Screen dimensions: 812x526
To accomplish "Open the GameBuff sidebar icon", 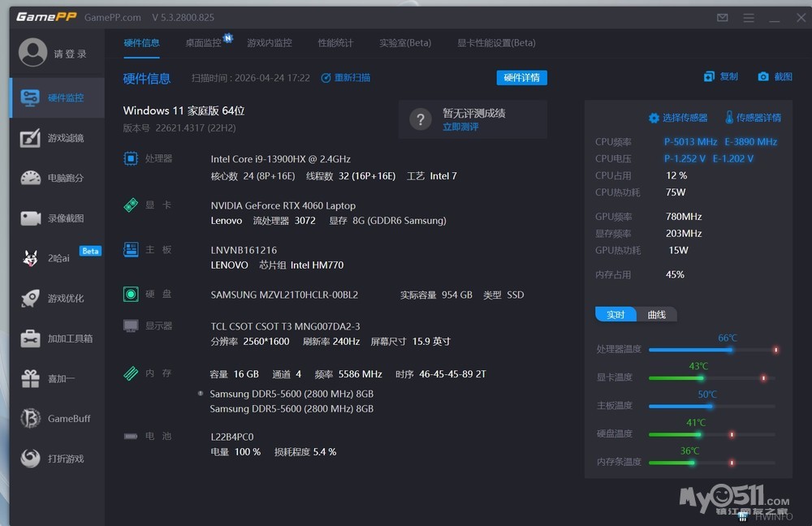I will 30,419.
